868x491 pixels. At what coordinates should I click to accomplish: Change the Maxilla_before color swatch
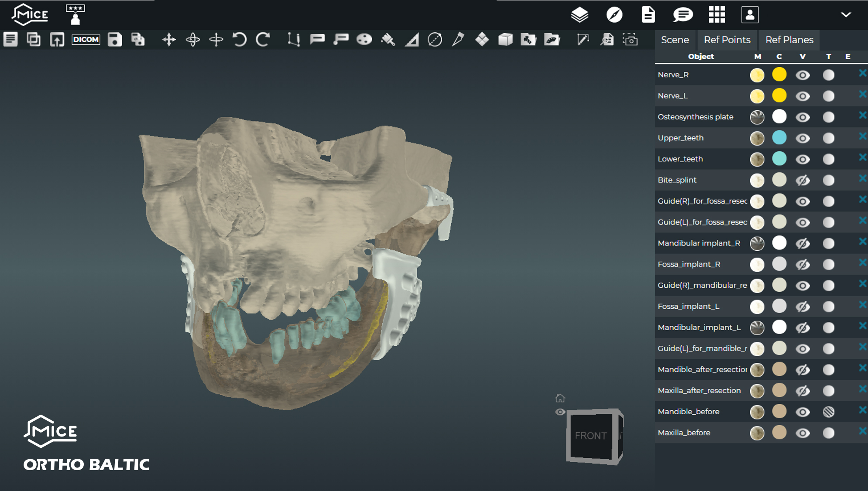point(779,433)
